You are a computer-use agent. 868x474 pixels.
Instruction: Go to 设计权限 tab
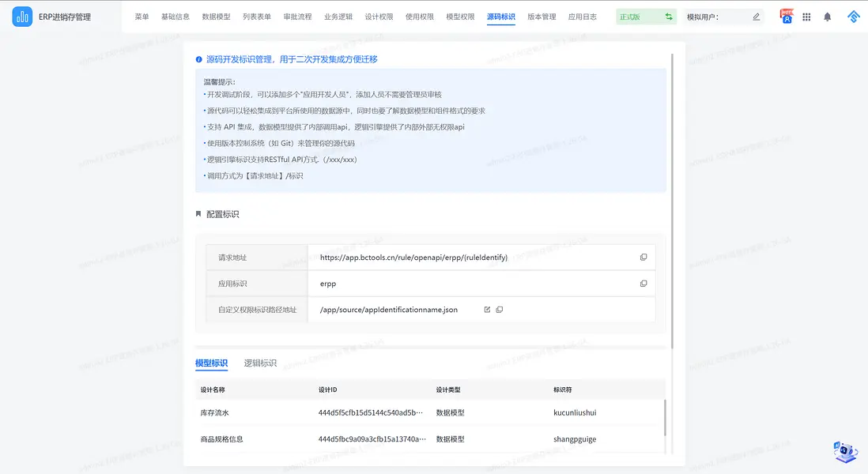click(x=379, y=17)
